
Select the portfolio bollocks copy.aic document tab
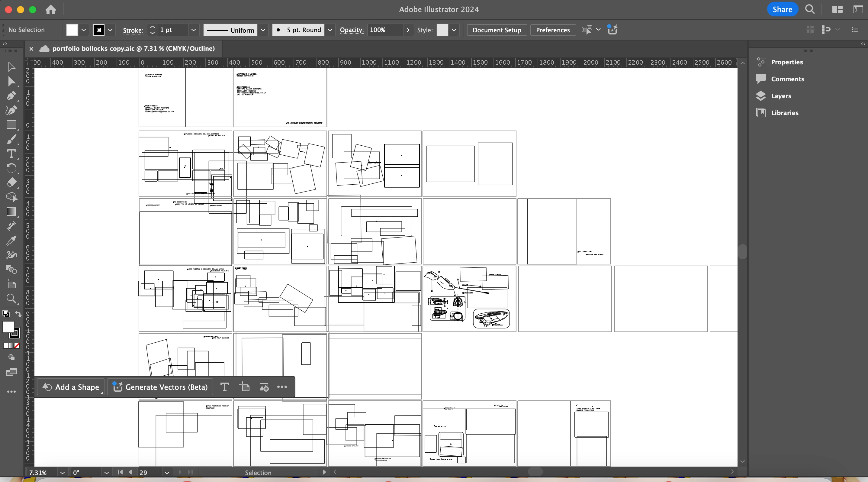(x=133, y=49)
